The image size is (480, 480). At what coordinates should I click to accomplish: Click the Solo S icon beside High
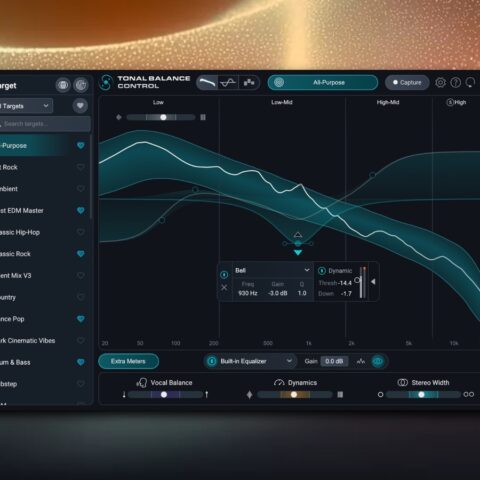(450, 102)
